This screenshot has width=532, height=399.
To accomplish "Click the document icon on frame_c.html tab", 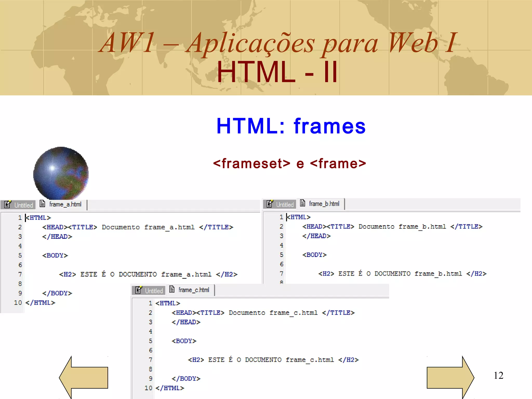I will (x=172, y=289).
